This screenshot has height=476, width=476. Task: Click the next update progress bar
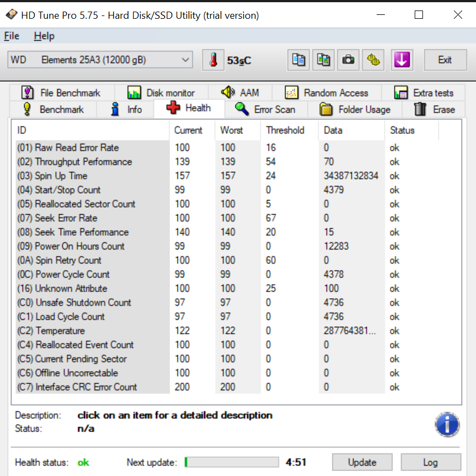pos(231,462)
